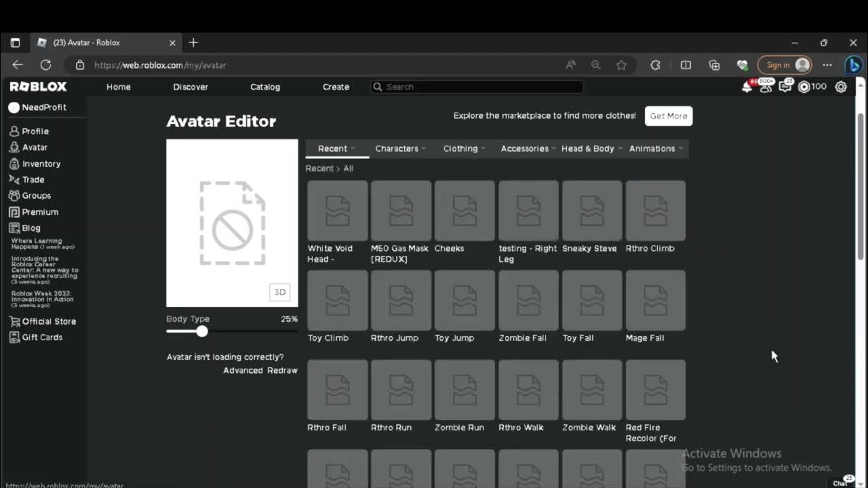Open Profile in left sidebar
Image resolution: width=868 pixels, height=488 pixels.
(28, 131)
